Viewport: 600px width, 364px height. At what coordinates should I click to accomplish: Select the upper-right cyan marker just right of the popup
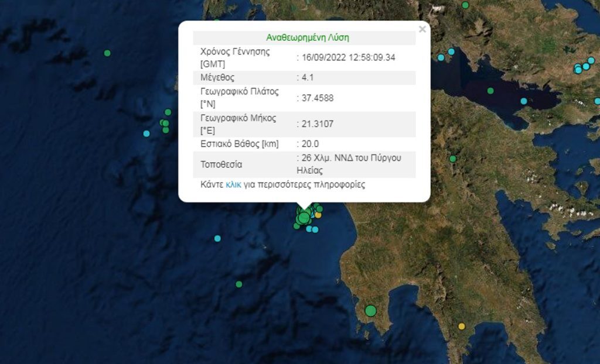[x=451, y=51]
